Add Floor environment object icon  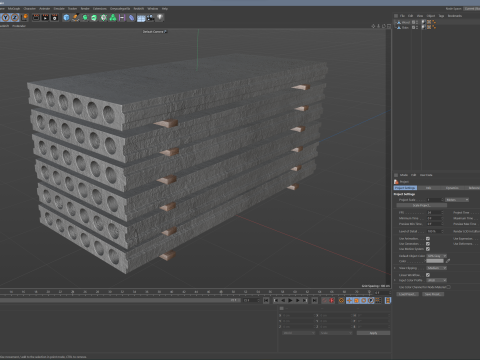141,18
